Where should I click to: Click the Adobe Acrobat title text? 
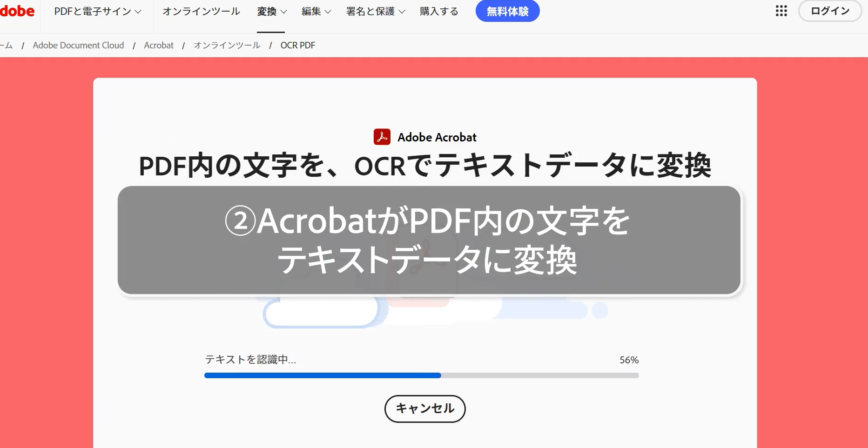(x=437, y=137)
